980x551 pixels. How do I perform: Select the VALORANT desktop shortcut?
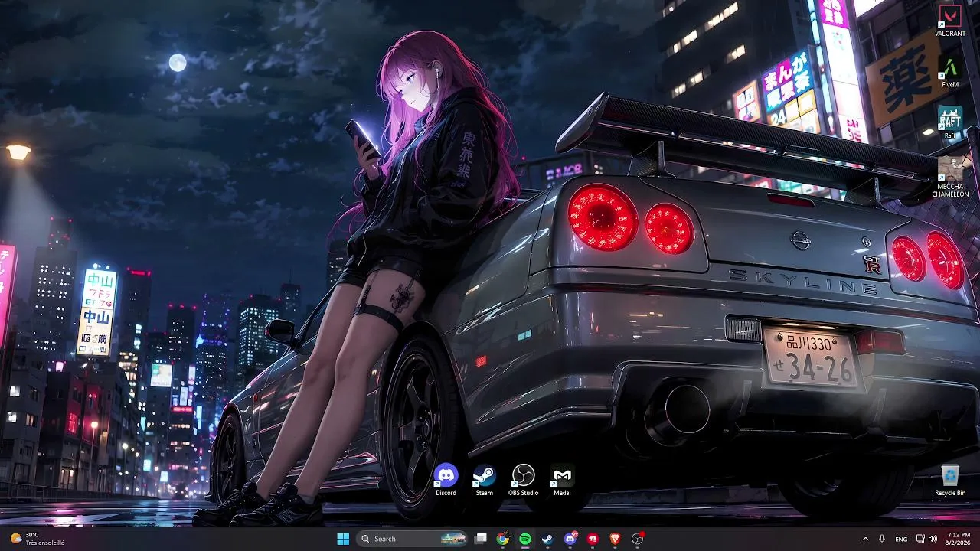(x=950, y=21)
